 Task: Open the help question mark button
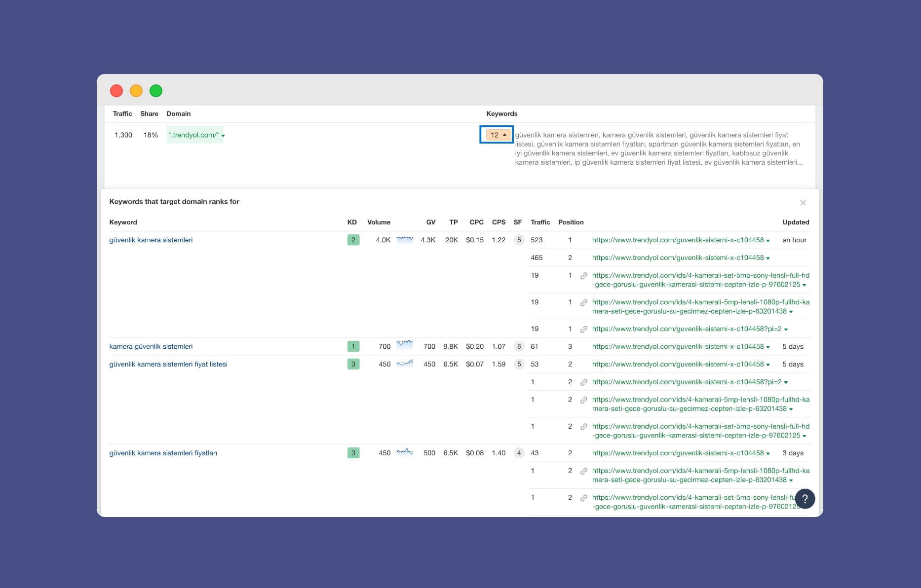805,499
